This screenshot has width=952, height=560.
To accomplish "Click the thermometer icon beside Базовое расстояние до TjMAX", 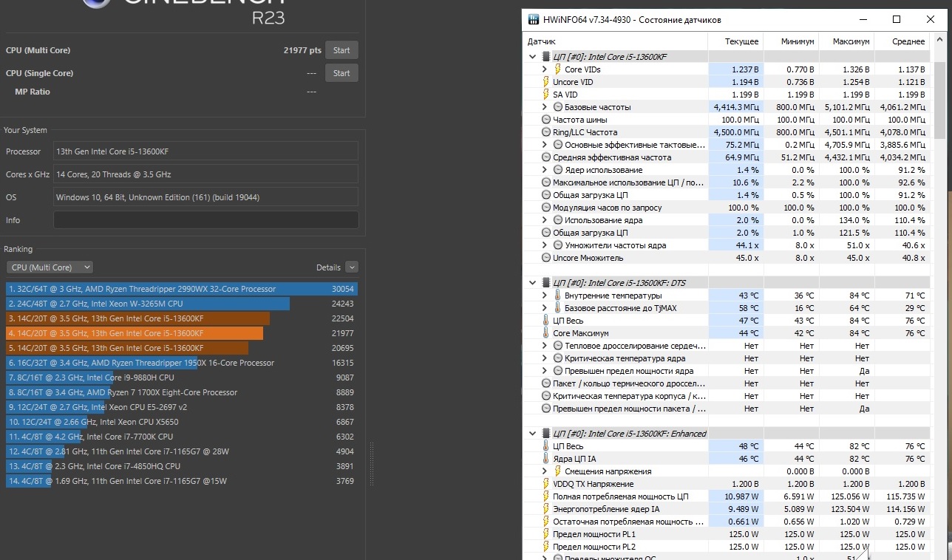I will pos(558,308).
